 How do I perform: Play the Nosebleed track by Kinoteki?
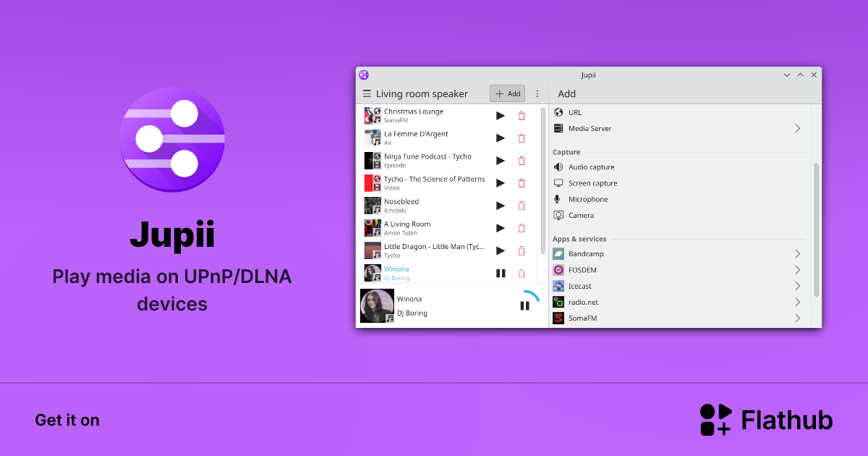[x=500, y=206]
